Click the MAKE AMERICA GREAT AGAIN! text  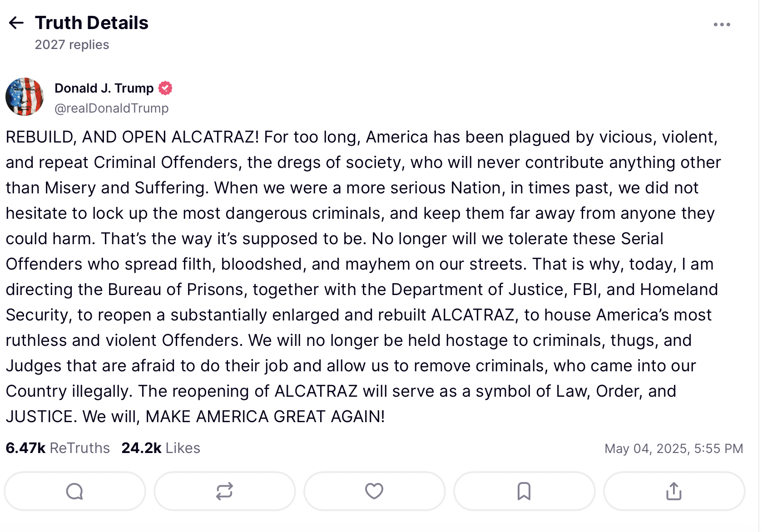[x=265, y=417]
